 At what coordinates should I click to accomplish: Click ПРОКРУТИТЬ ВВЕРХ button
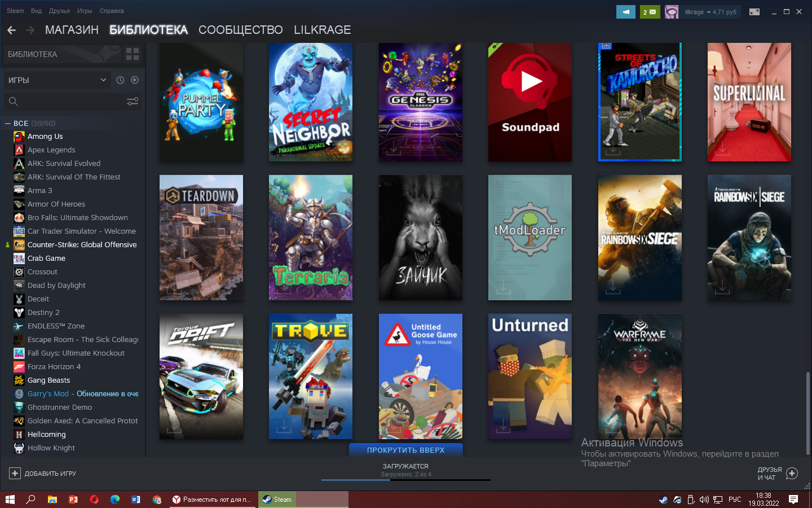click(x=406, y=450)
